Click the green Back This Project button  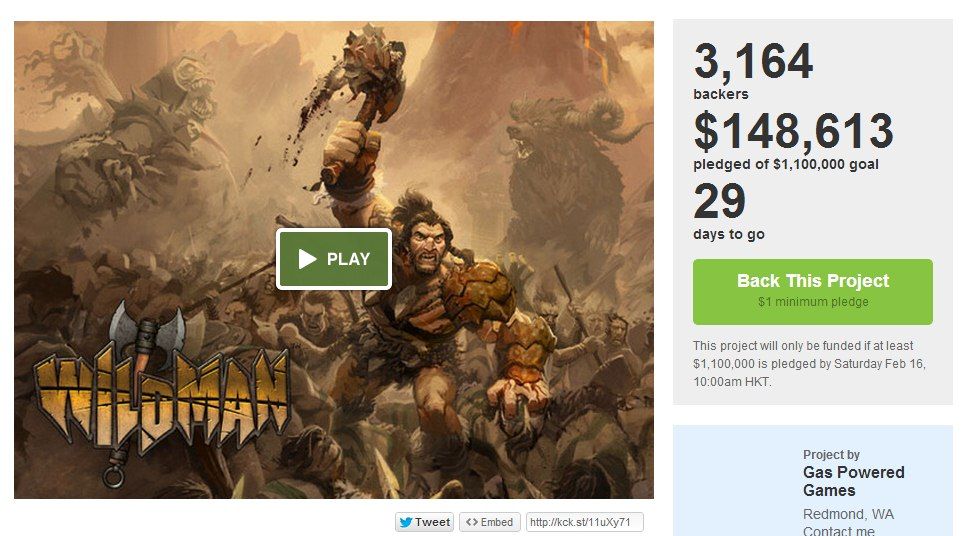(x=812, y=291)
